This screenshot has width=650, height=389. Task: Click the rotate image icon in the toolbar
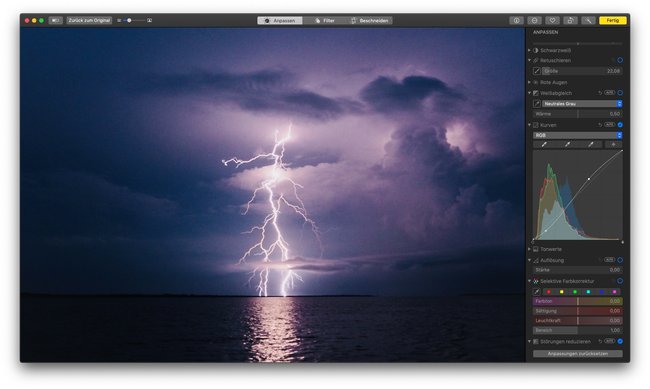(x=570, y=20)
